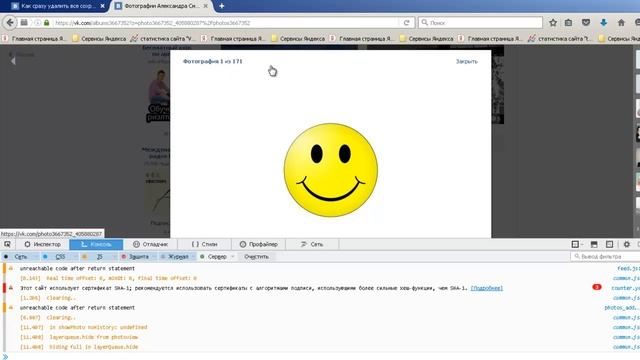Image resolution: width=640 pixels, height=360 pixels.
Task: Bookmark this page with the star icon
Action: (x=553, y=23)
